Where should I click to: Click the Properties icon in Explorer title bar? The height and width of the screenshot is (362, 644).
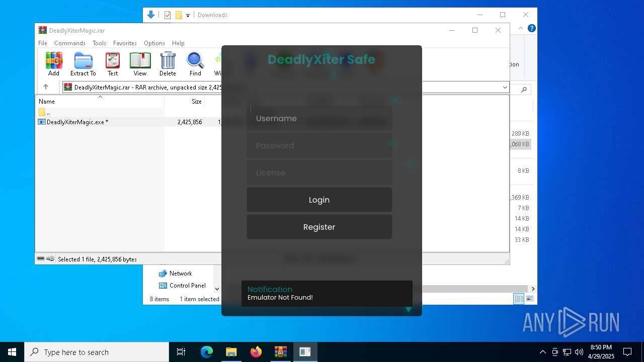click(x=168, y=15)
